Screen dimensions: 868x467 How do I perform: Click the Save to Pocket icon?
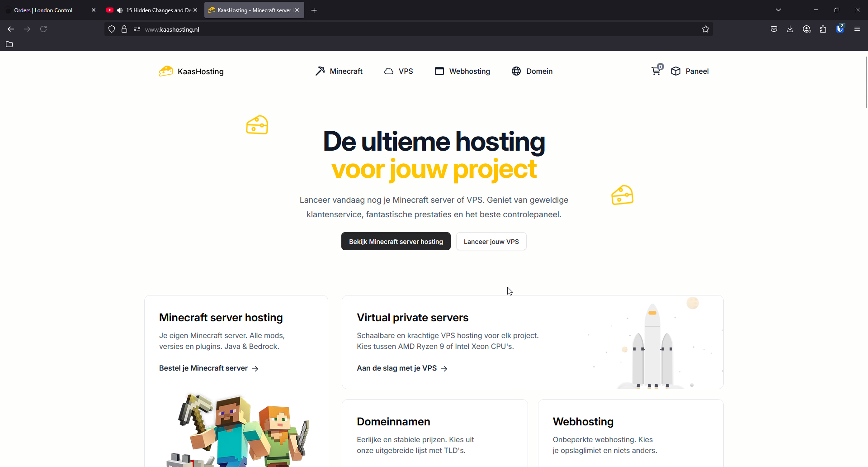(774, 29)
